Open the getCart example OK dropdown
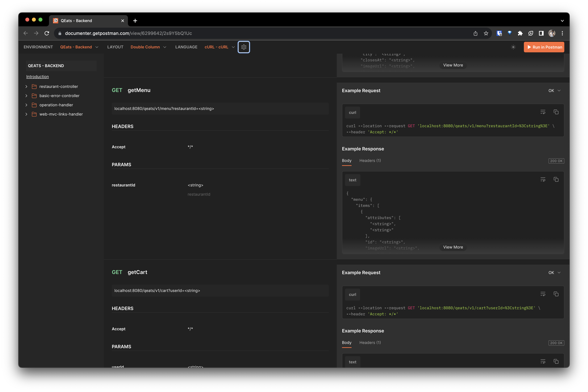This screenshot has height=392, width=588. point(554,273)
